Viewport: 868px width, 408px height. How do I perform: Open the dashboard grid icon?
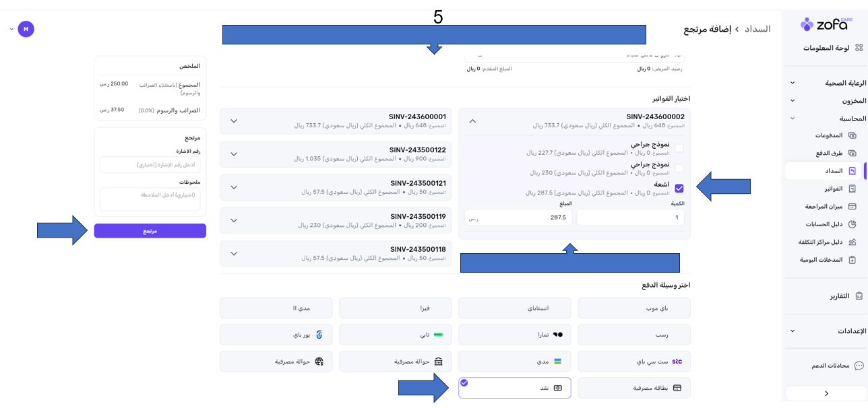859,48
